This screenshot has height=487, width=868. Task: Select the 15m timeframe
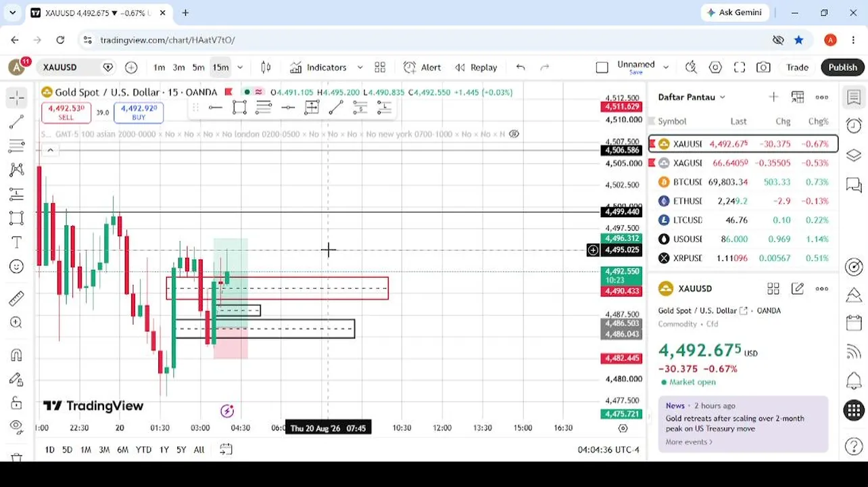[220, 67]
